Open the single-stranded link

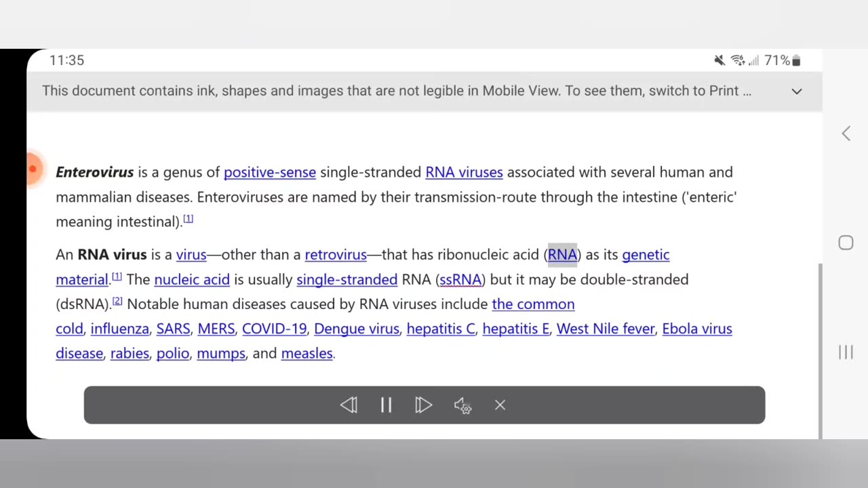(347, 279)
